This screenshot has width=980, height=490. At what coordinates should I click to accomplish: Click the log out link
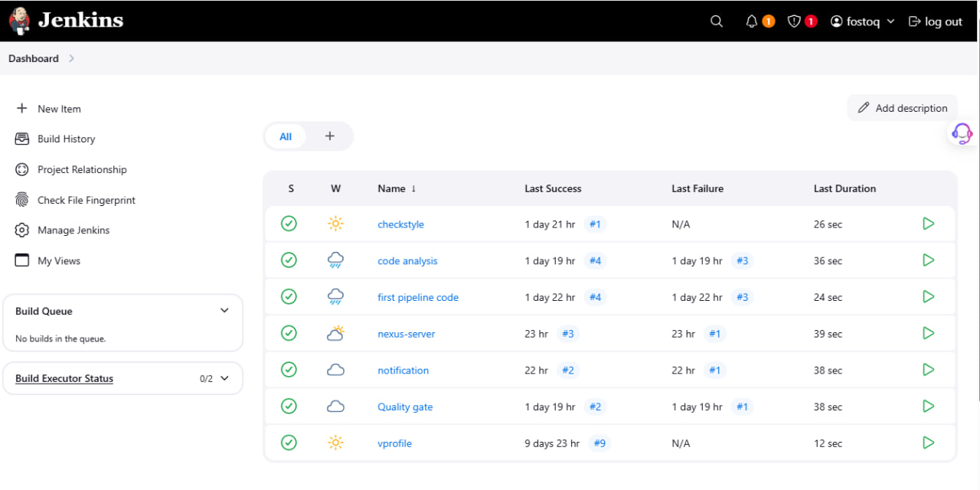tap(935, 21)
